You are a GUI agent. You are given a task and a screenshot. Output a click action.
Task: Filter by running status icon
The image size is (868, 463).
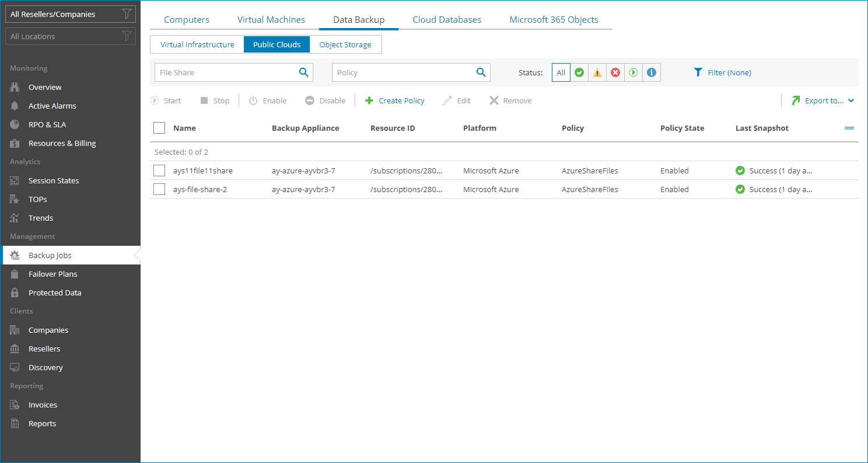tap(633, 73)
